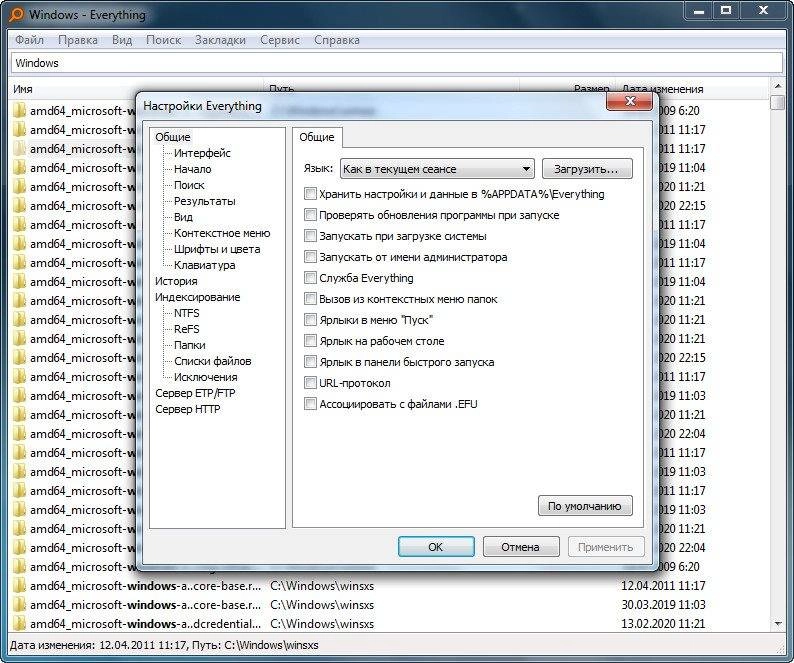The image size is (794, 663).
Task: Click the Дата изменения column header
Action: pos(662,89)
